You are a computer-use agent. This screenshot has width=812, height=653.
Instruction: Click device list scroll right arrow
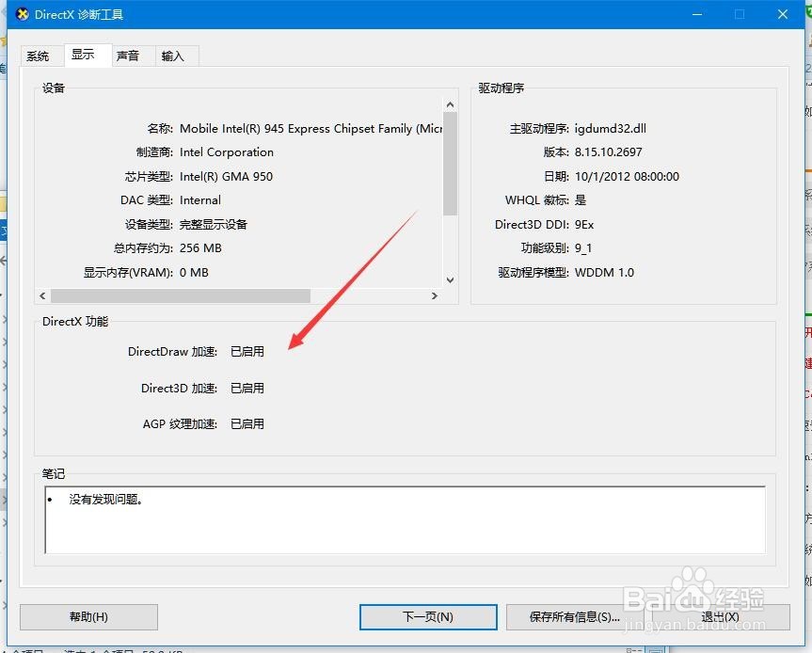(x=435, y=295)
